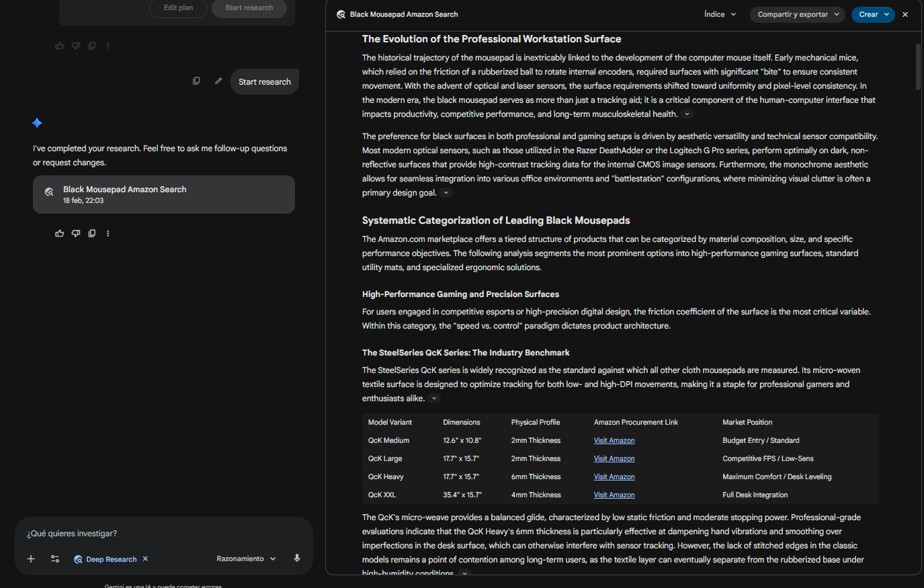Click the '12.6" x 10.8"' dimensions cell
The height and width of the screenshot is (588, 924).
[462, 441]
